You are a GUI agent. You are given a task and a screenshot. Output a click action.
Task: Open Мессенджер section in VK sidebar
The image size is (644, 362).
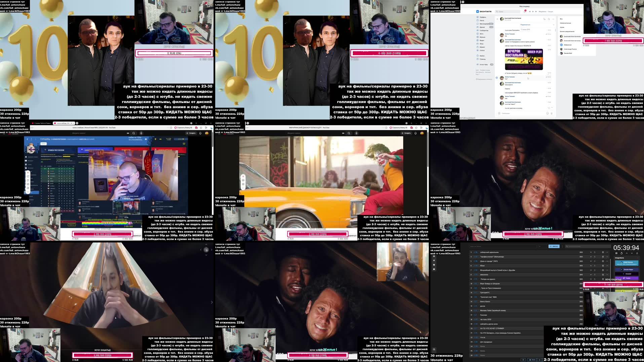[x=483, y=24]
